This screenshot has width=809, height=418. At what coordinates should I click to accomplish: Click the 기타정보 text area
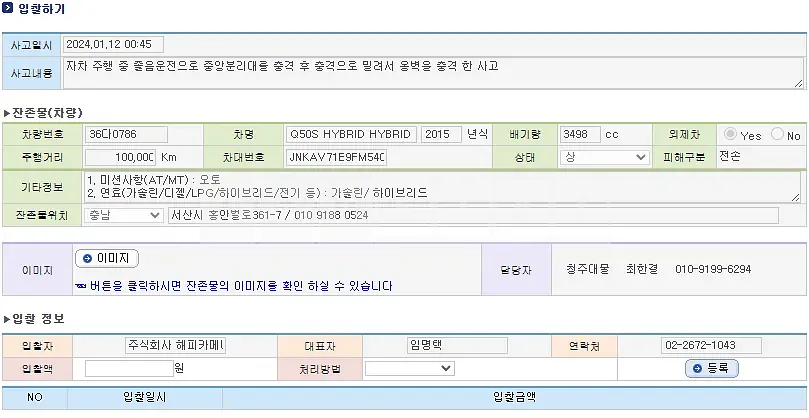442,187
